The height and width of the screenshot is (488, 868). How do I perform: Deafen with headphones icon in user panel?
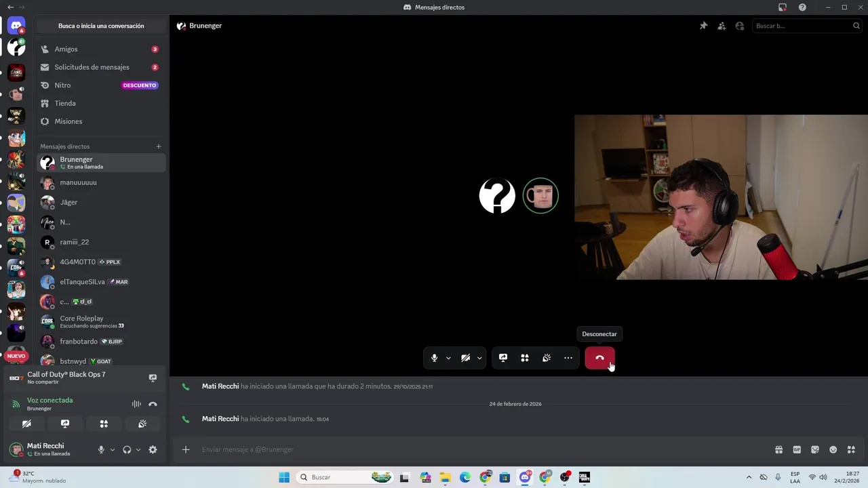[x=127, y=449]
